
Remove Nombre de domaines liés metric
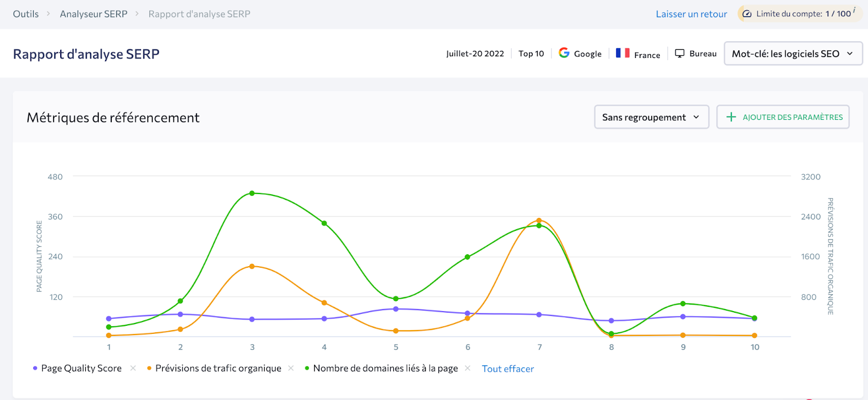point(467,368)
